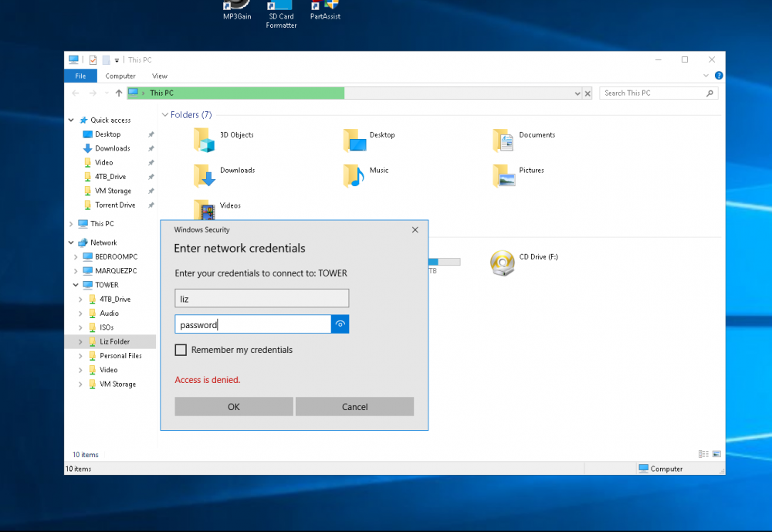The width and height of the screenshot is (772, 532).
Task: Collapse the Network tree node
Action: [71, 242]
